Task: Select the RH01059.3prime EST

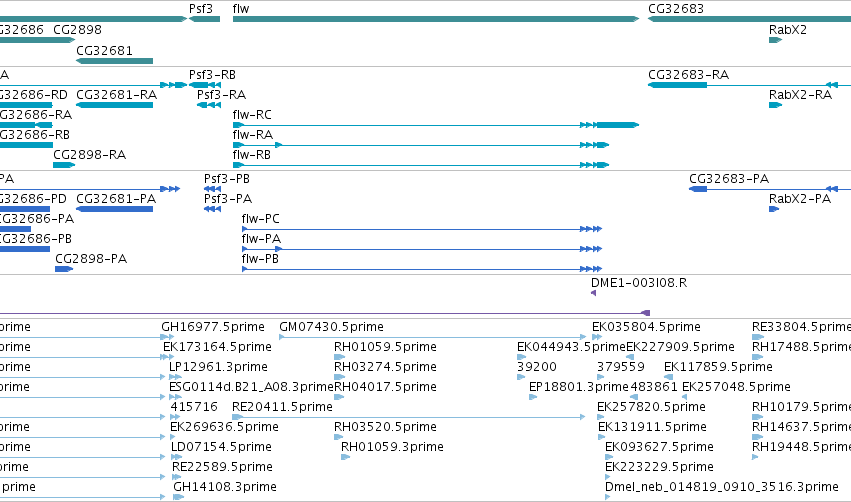Action: [392, 448]
